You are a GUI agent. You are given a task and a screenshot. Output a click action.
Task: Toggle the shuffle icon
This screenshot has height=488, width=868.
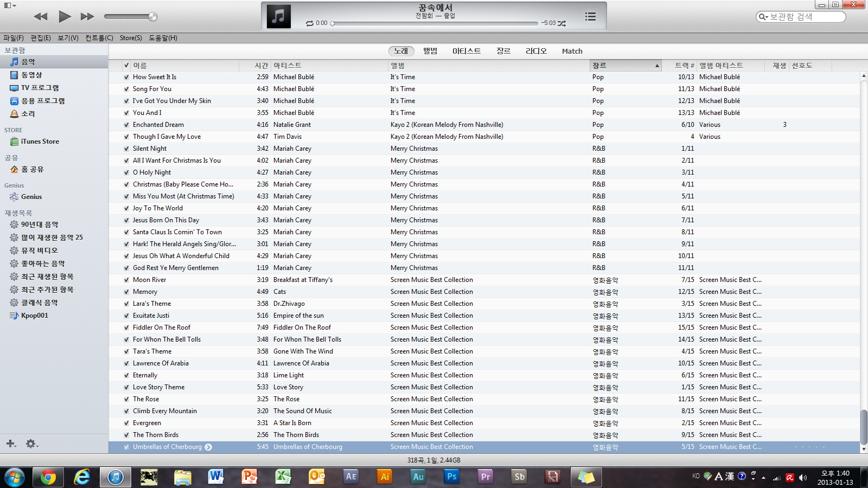[x=562, y=23]
